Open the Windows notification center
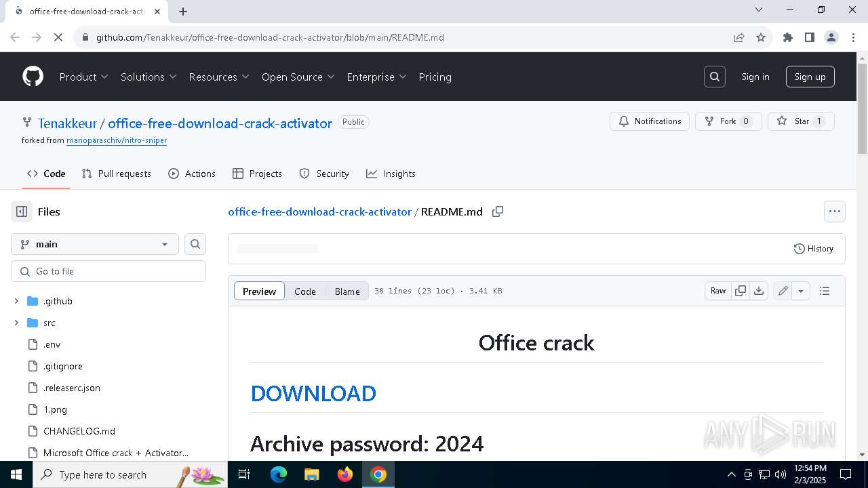868x488 pixels. click(846, 474)
